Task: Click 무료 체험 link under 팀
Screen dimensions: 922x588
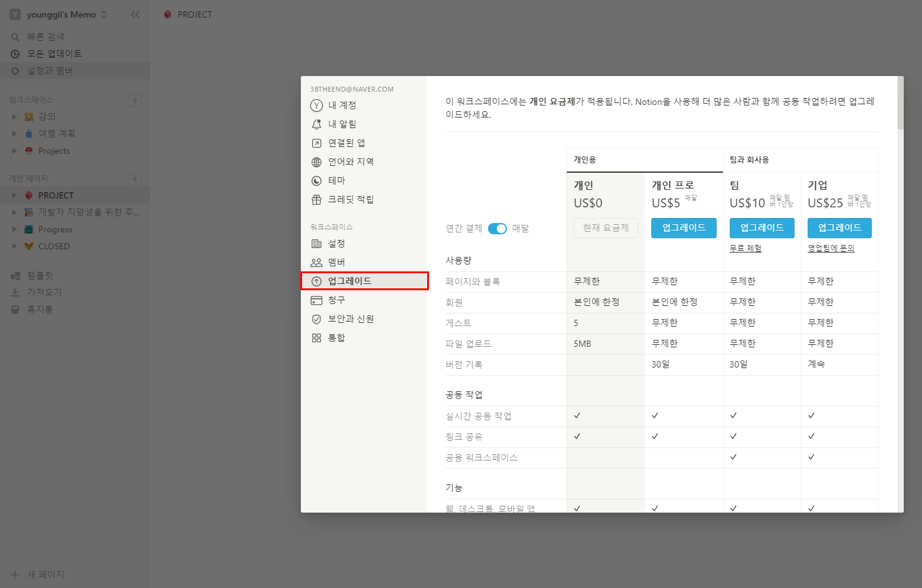Action: (746, 249)
